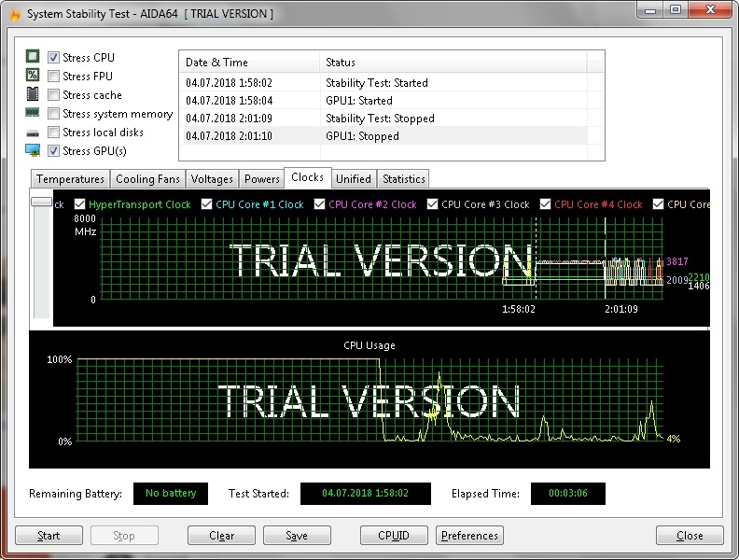
Task: Click the Elapsed Time 00:03:06 field
Action: point(568,493)
